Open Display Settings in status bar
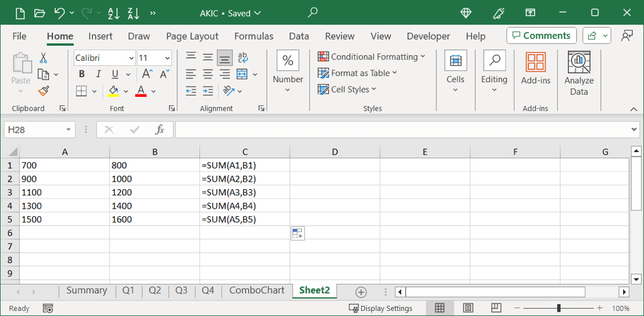The height and width of the screenshot is (316, 644). (x=380, y=308)
